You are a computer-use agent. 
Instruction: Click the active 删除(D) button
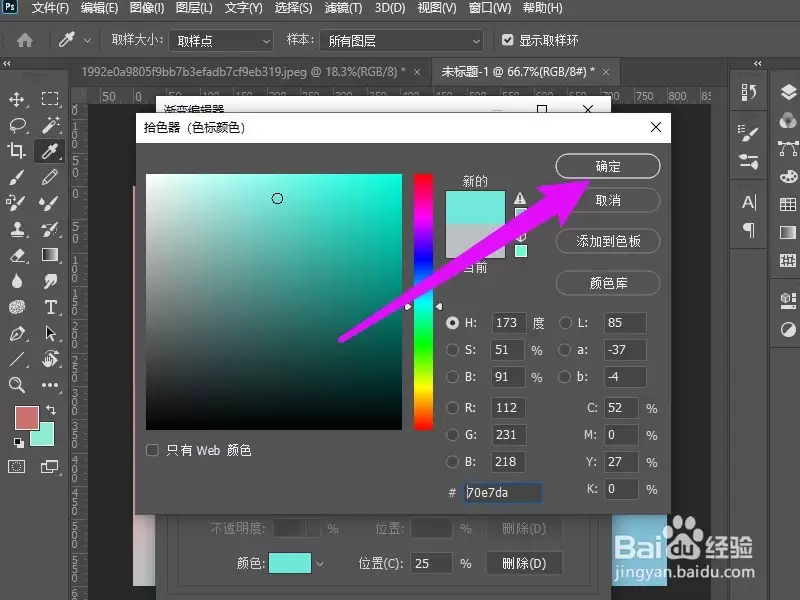click(x=524, y=563)
